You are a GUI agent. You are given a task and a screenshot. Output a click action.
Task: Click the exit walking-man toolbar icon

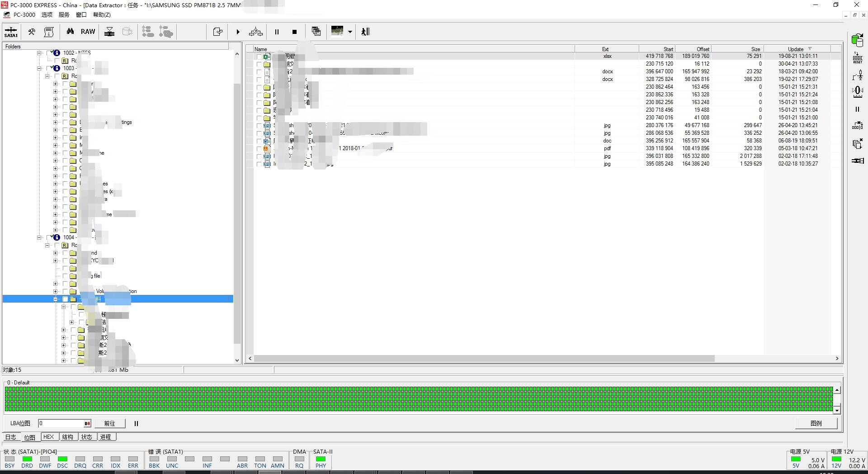point(365,32)
